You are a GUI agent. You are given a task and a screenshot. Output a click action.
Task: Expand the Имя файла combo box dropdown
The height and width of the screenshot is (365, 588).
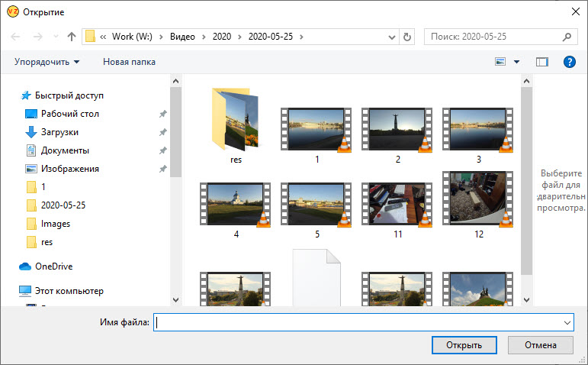click(567, 323)
